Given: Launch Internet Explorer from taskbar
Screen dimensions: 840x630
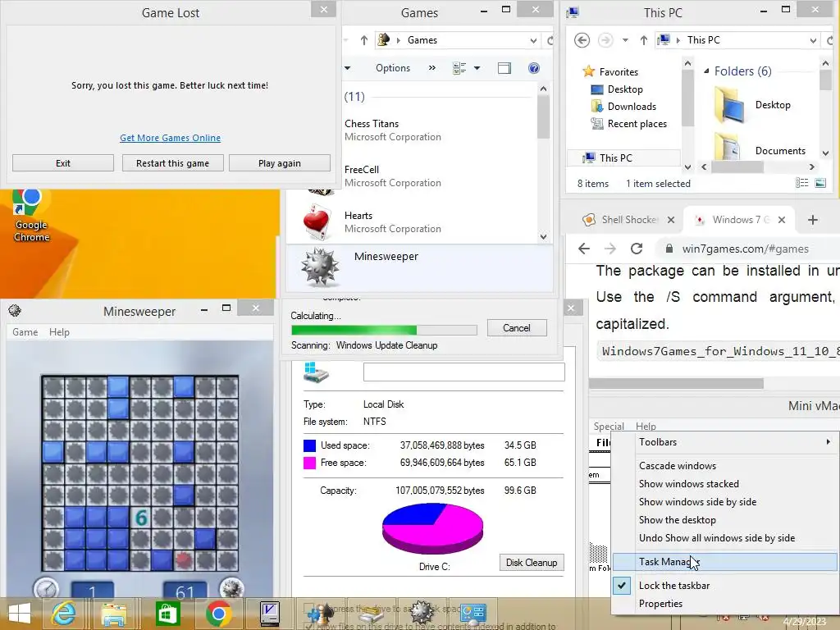Looking at the screenshot, I should click(63, 614).
